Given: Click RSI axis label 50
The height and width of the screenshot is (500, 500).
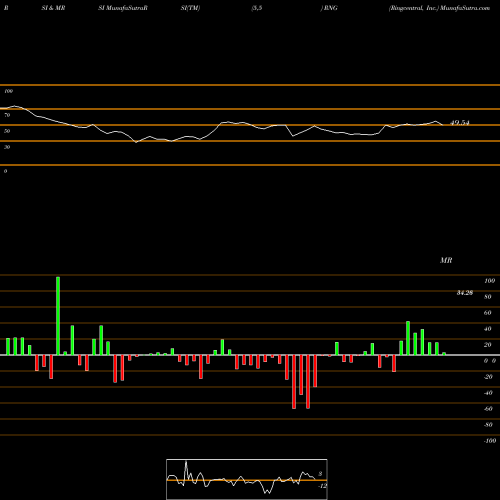Looking at the screenshot, I should tap(7, 131).
